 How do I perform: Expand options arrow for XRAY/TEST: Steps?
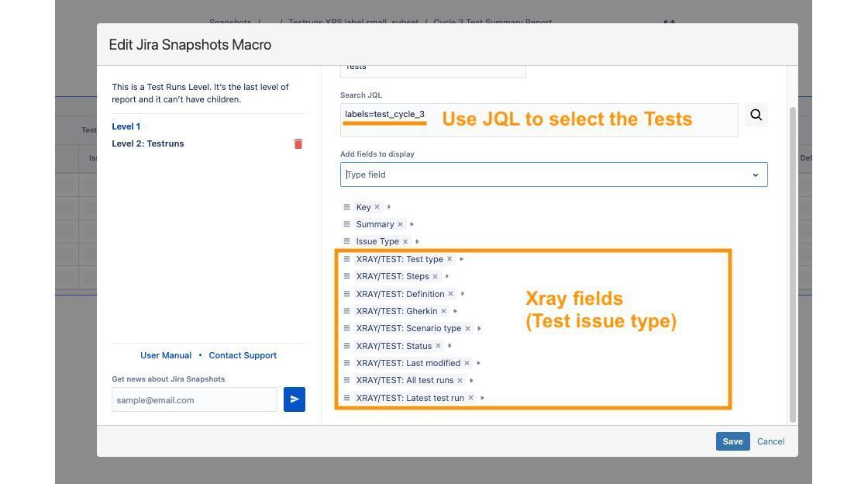tap(446, 276)
